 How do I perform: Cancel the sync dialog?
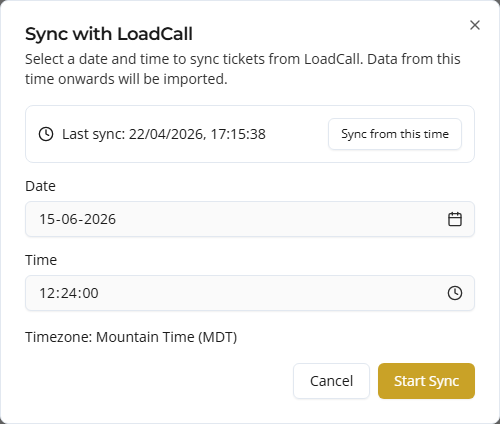click(331, 381)
